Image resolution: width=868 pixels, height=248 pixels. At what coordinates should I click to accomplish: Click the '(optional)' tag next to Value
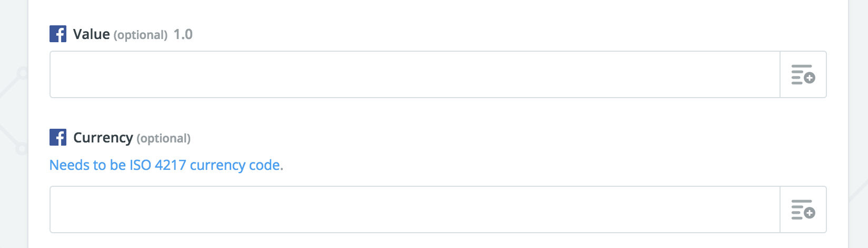(141, 35)
